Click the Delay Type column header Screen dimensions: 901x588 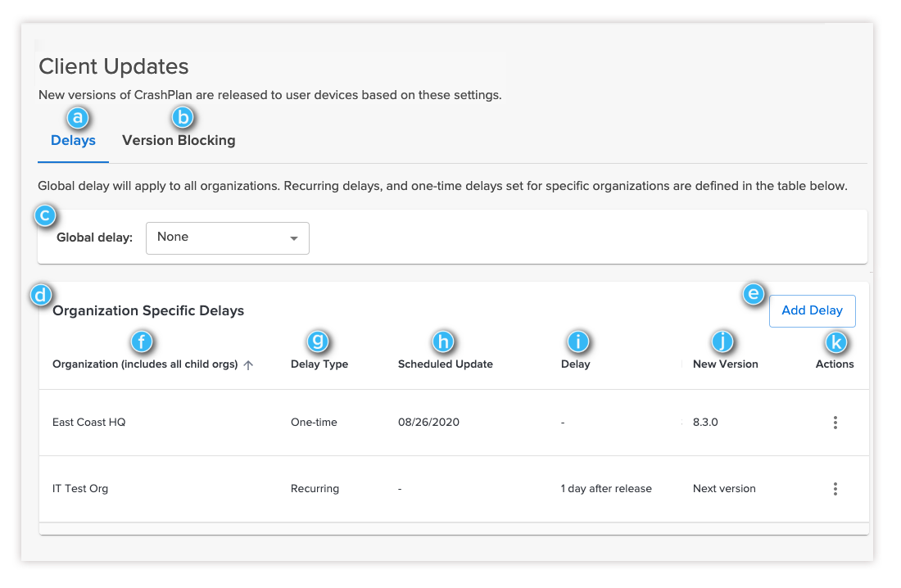pyautogui.click(x=319, y=364)
